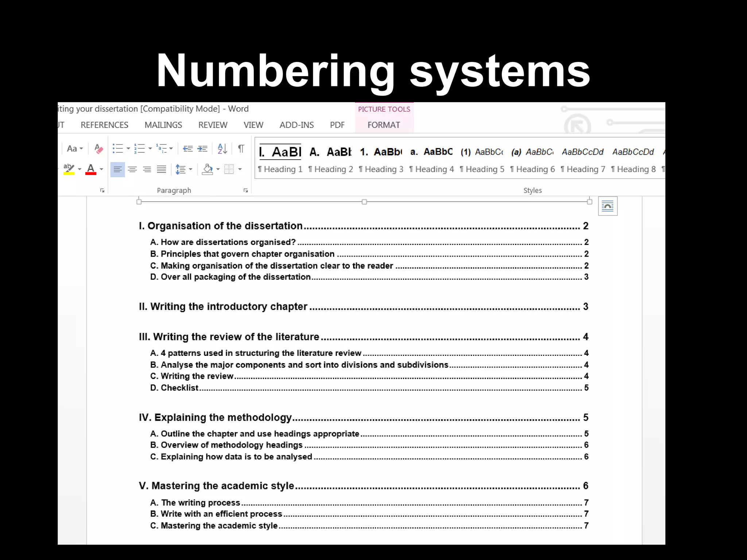Screen dimensions: 747x560
Task: Open the Change Case dropdown arrow
Action: [81, 149]
